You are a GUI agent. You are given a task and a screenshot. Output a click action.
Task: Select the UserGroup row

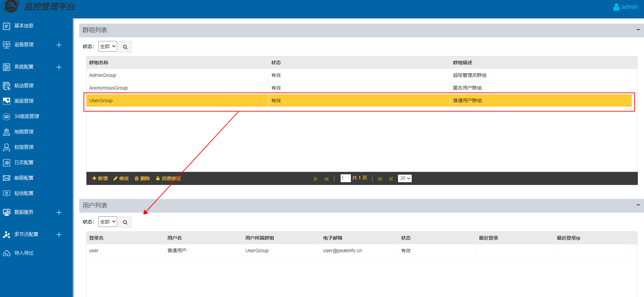[359, 100]
